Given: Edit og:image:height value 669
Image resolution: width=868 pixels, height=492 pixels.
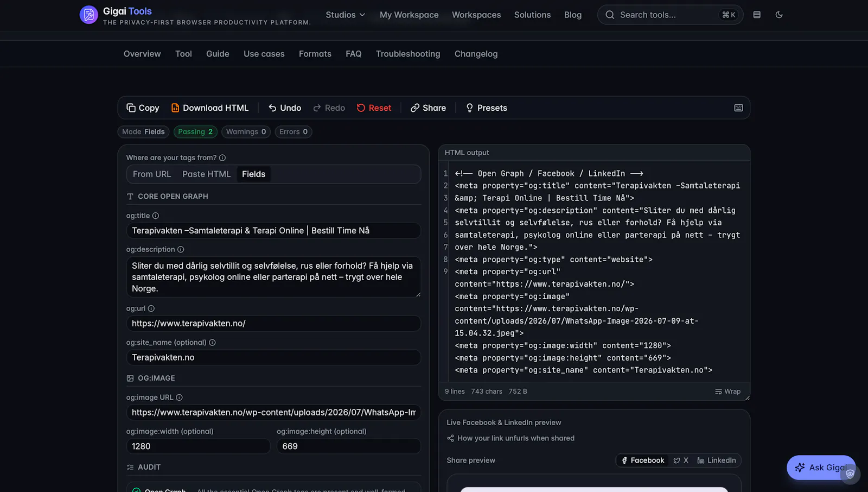Looking at the screenshot, I should tap(349, 446).
